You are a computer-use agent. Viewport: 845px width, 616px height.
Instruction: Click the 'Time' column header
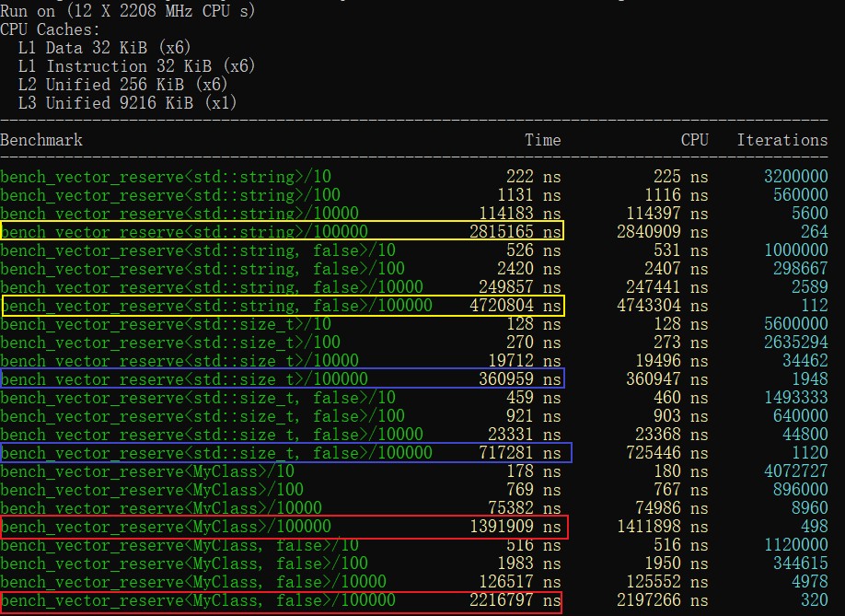tap(543, 140)
